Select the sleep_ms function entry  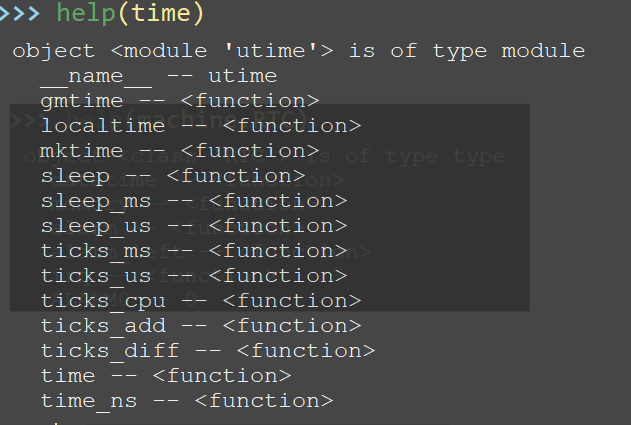coord(194,201)
